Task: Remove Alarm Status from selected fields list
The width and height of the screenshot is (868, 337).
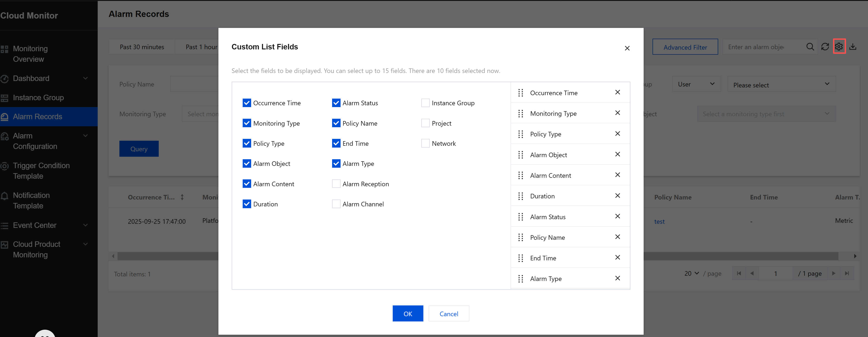Action: 618,216
